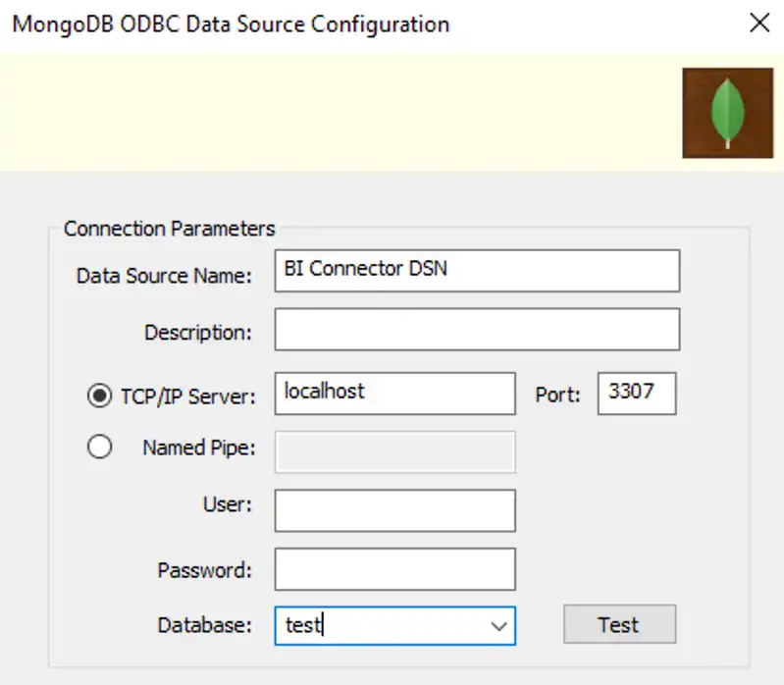Viewport: 784px width, 685px height.
Task: Enable the Named Pipe radio option
Action: pyautogui.click(x=99, y=448)
